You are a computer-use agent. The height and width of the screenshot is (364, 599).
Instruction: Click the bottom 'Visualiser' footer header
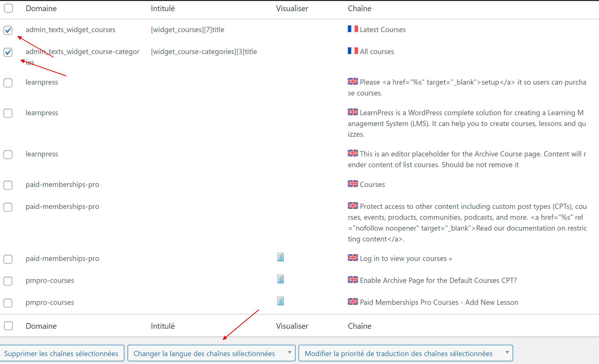[292, 326]
